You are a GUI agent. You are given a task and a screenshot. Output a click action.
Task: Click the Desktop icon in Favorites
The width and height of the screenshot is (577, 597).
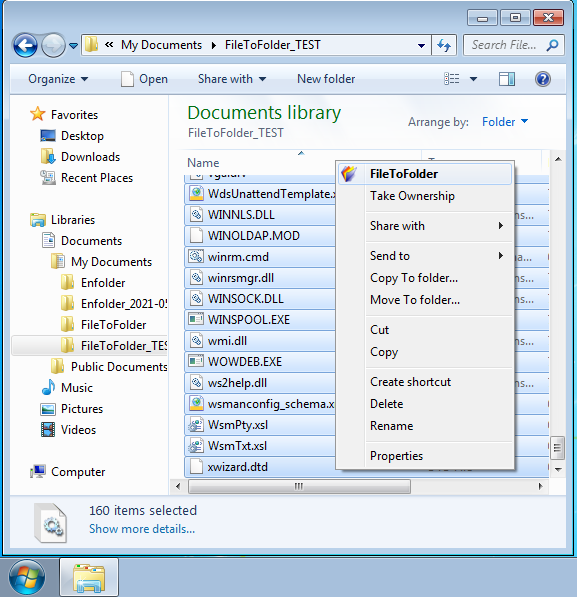coord(48,136)
